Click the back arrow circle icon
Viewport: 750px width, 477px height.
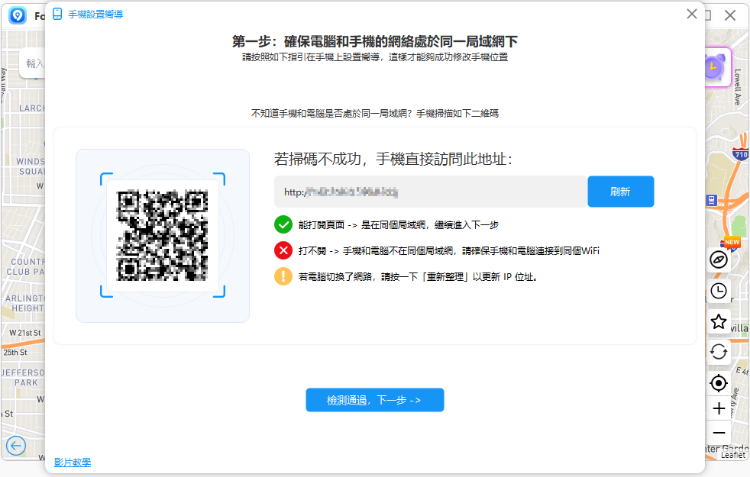[x=16, y=446]
